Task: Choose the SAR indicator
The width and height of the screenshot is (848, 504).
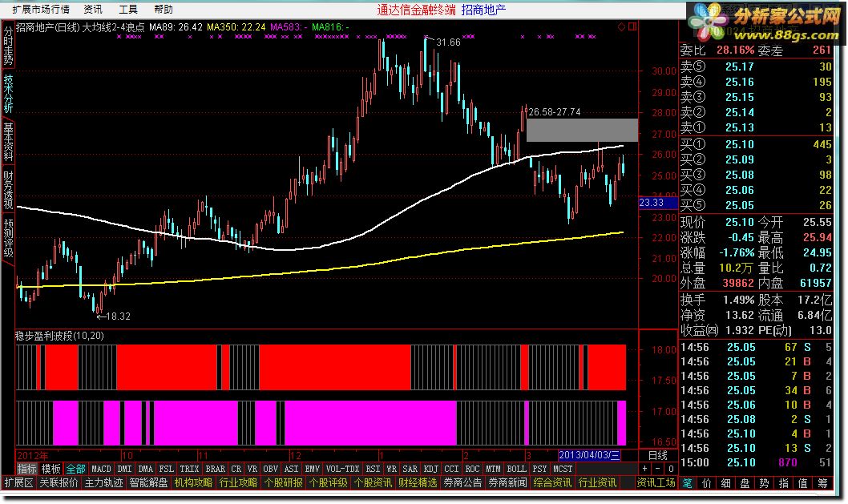Action: tap(410, 469)
